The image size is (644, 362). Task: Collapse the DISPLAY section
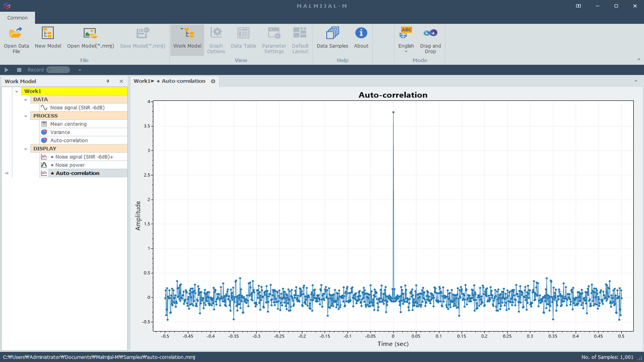pyautogui.click(x=25, y=149)
